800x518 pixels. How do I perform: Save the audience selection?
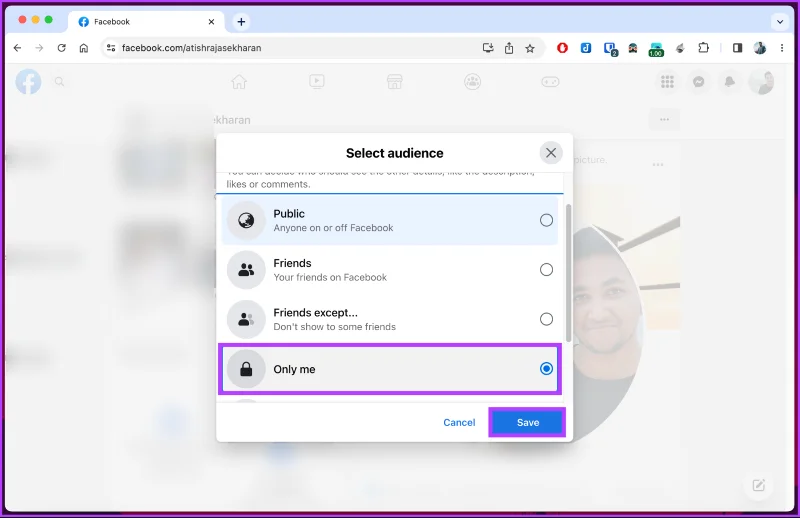coord(527,422)
